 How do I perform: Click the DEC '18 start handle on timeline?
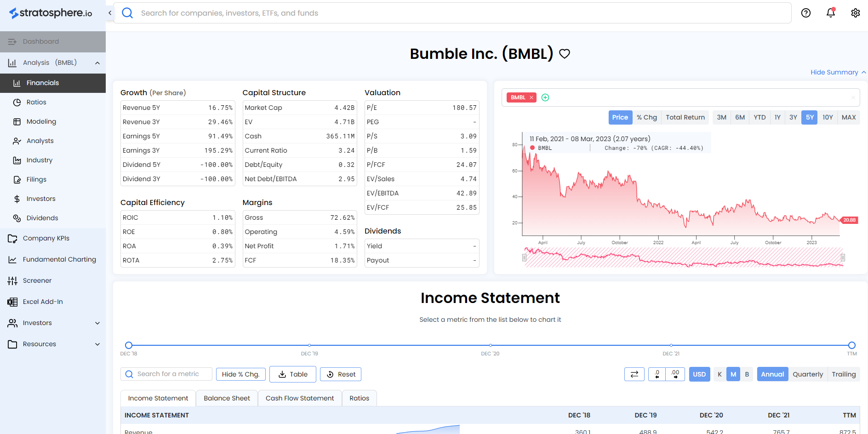click(129, 345)
